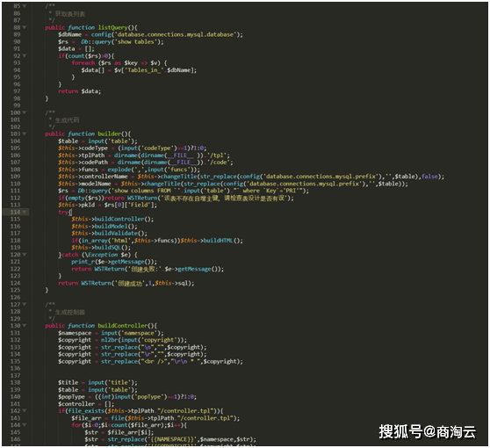Collapse the builder function at line 103

[25, 134]
